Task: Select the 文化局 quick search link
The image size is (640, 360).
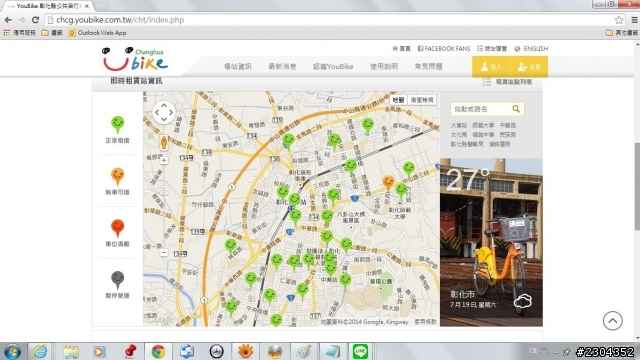Action: 459,135
